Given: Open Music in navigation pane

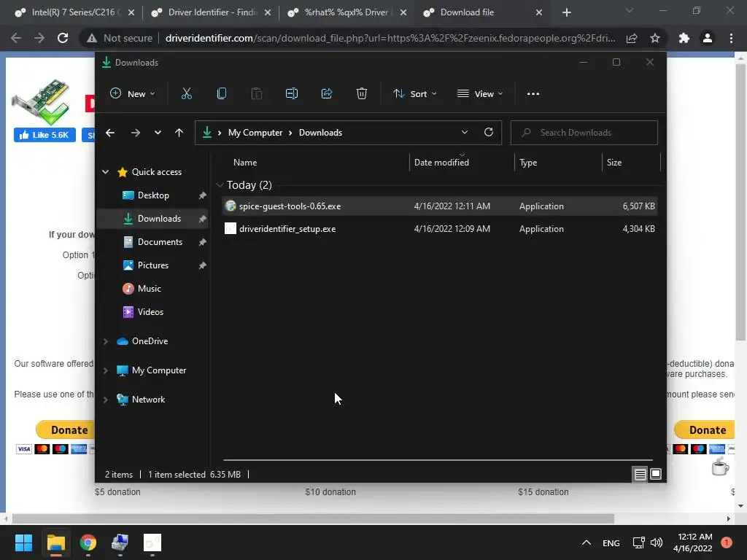Looking at the screenshot, I should (153, 289).
